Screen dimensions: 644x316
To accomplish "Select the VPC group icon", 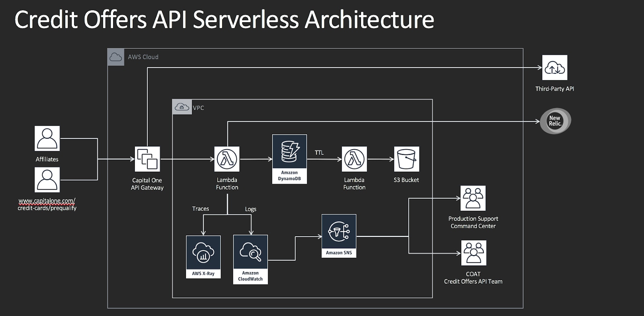I will click(182, 107).
